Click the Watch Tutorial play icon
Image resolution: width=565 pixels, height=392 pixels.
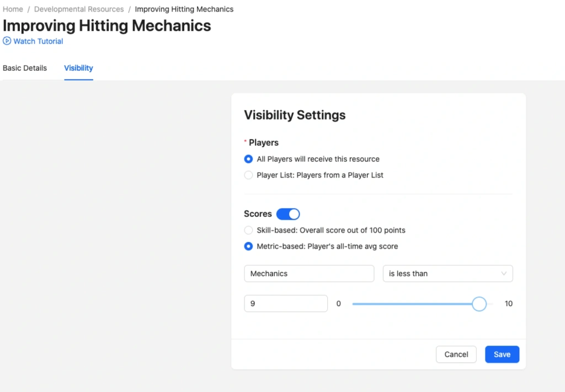[7, 41]
